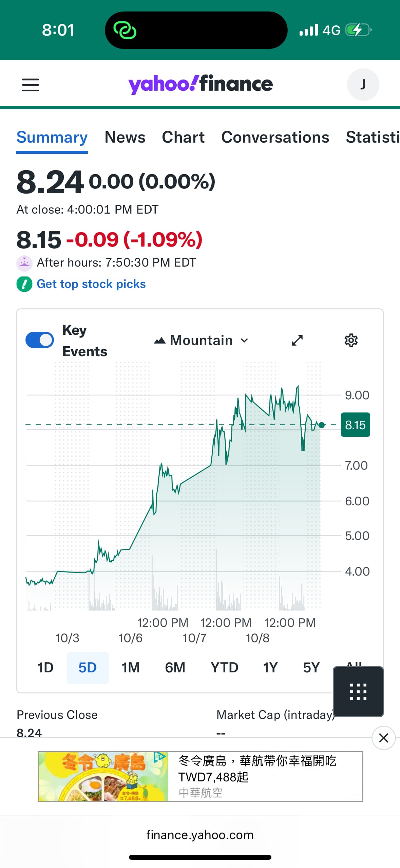Switch to the Conversations tab
The image size is (400, 868).
tap(275, 138)
